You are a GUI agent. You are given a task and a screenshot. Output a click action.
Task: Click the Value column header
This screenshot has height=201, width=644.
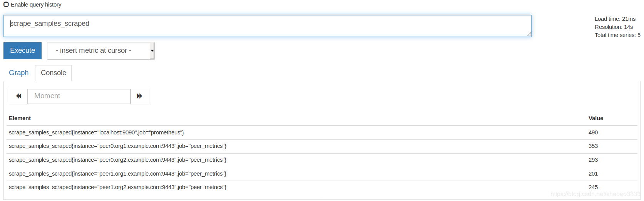pos(595,118)
